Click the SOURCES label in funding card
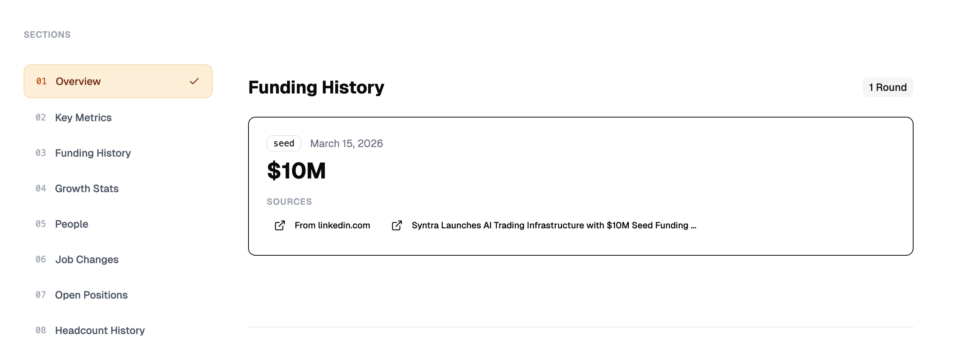 click(289, 202)
